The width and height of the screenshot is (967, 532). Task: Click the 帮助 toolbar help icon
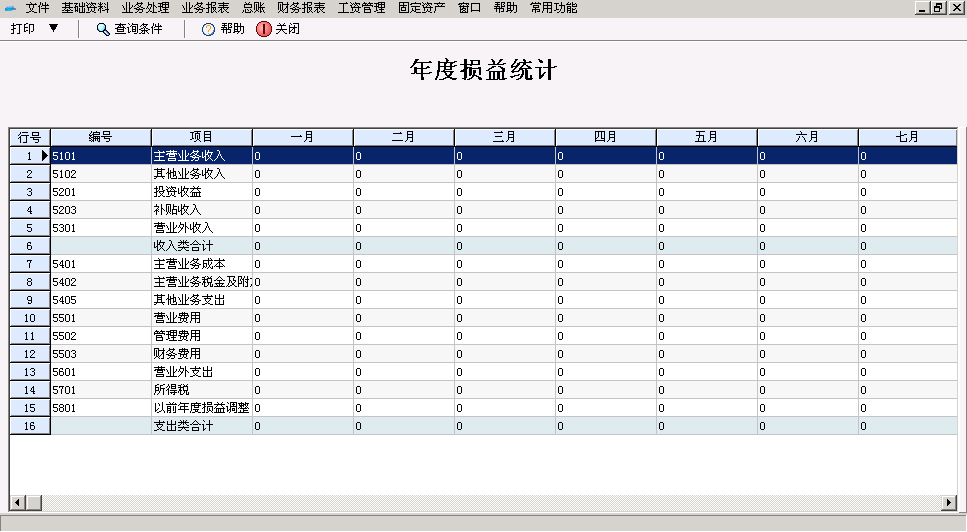[208, 29]
